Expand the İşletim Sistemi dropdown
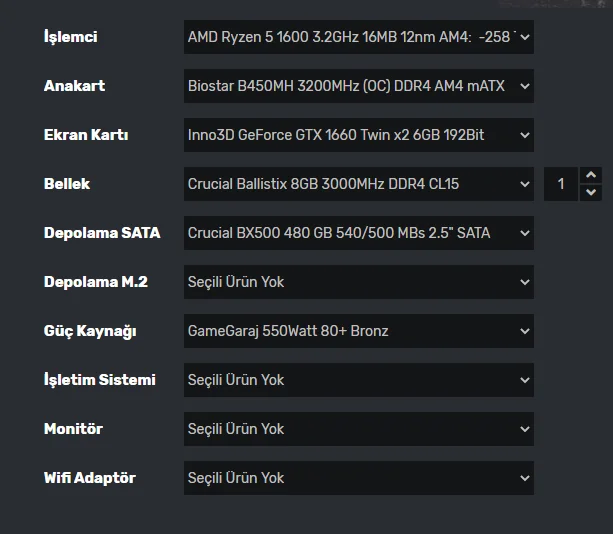Screen dimensions: 613x534 coord(358,380)
